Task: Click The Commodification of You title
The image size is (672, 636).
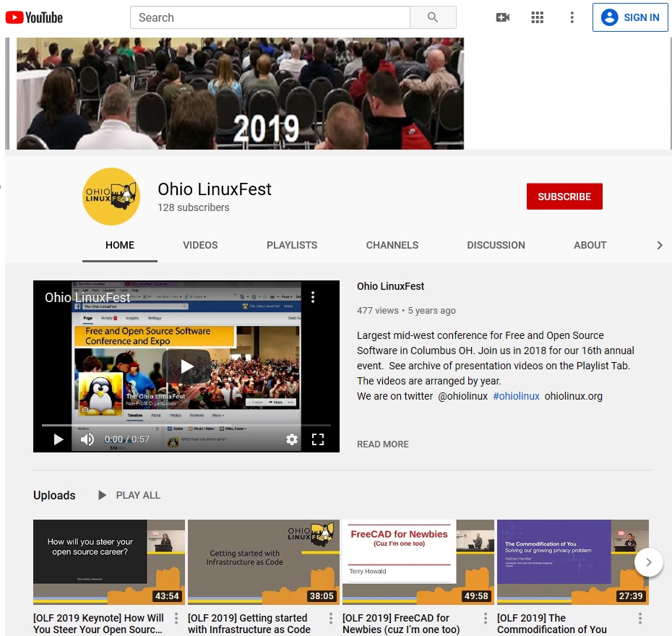Action: (552, 624)
